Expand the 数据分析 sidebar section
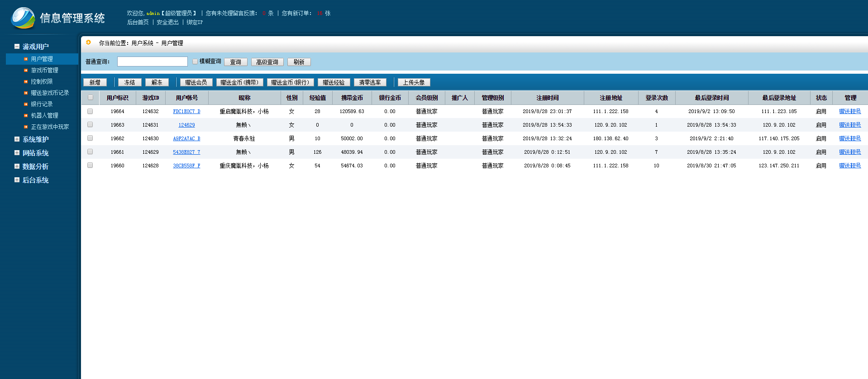This screenshot has height=379, width=868. (x=17, y=166)
